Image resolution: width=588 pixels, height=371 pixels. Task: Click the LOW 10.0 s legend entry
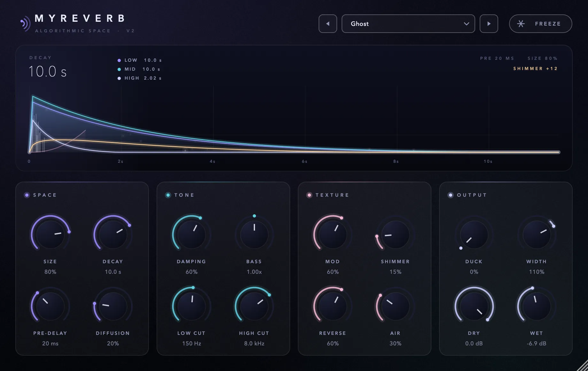coord(140,60)
